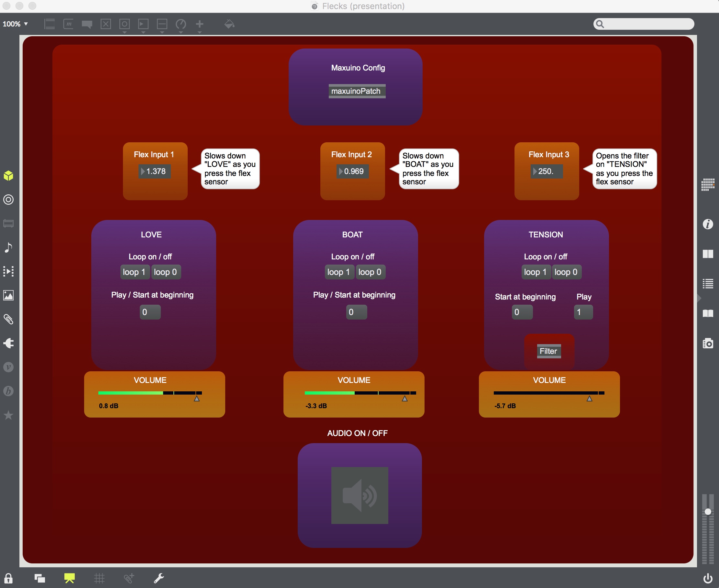Click the BOAT volume slider track
This screenshot has width=719, height=588.
click(360, 393)
